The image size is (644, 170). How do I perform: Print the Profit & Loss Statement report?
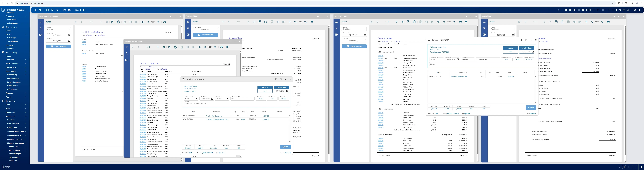tap(165, 22)
